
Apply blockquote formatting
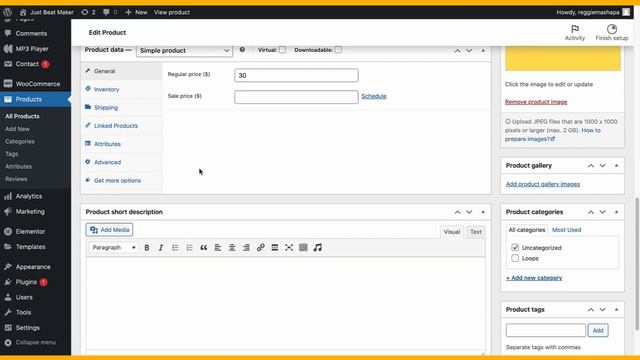point(204,247)
